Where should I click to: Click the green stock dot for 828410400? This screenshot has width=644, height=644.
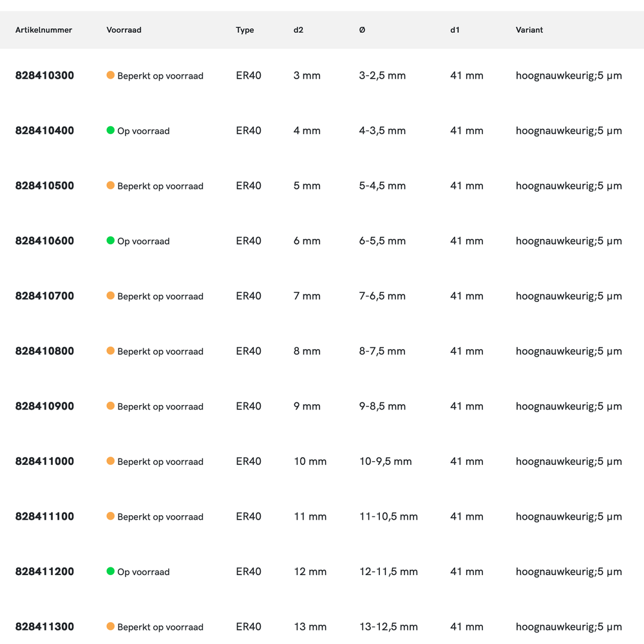111,131
